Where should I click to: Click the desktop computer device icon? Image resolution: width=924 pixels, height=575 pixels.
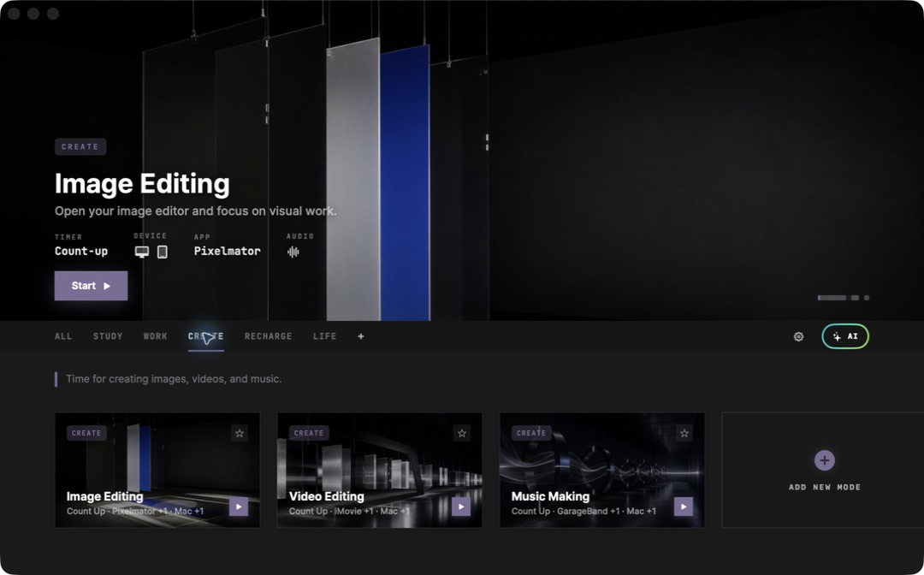pyautogui.click(x=141, y=252)
